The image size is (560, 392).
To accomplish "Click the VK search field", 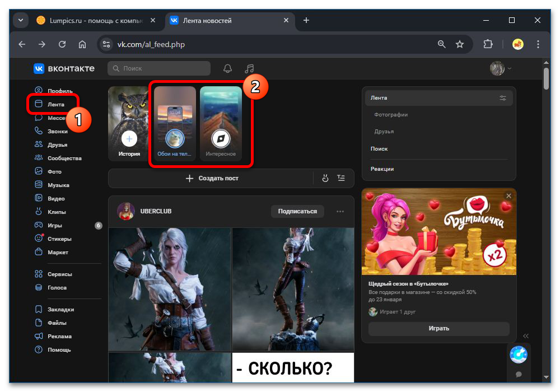I will pos(159,68).
